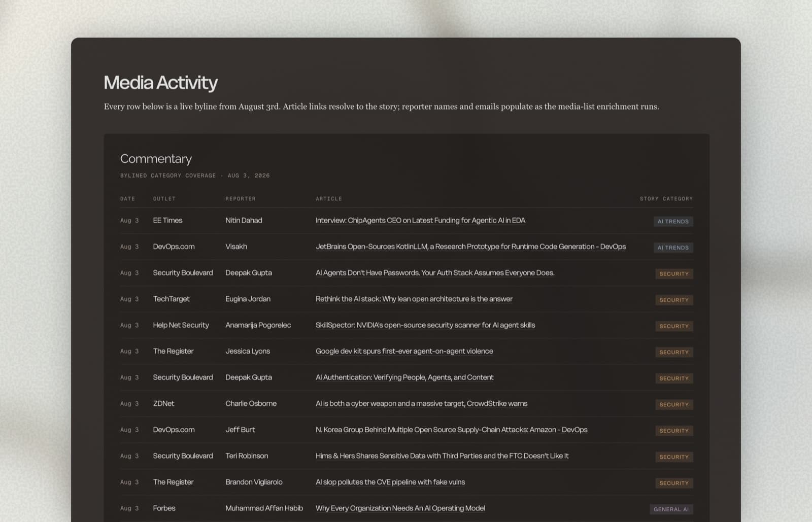Click the SECURITY tag on Help Net Security row
Image resolution: width=812 pixels, height=522 pixels.
[674, 326]
